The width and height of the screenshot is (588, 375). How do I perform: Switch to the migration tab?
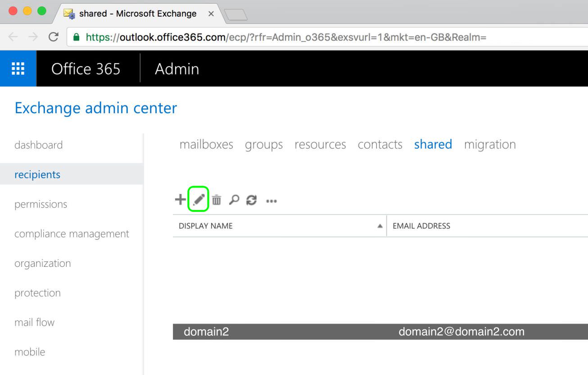point(490,144)
